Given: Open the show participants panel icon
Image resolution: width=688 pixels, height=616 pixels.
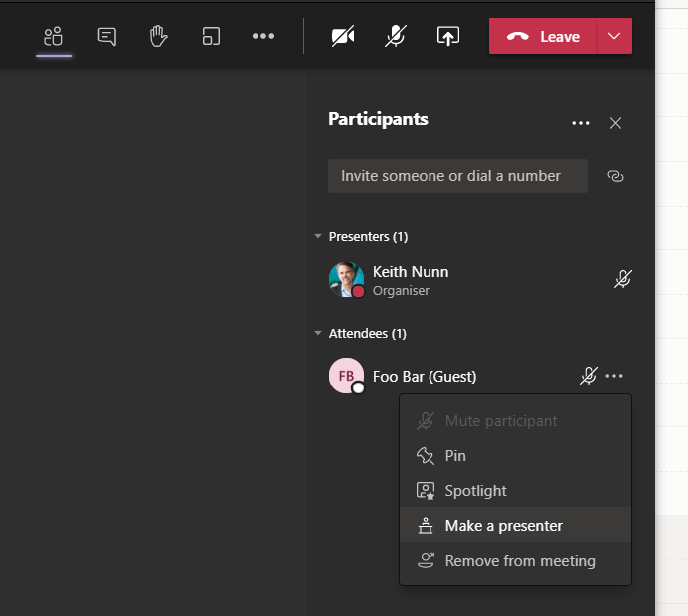Looking at the screenshot, I should [x=53, y=36].
